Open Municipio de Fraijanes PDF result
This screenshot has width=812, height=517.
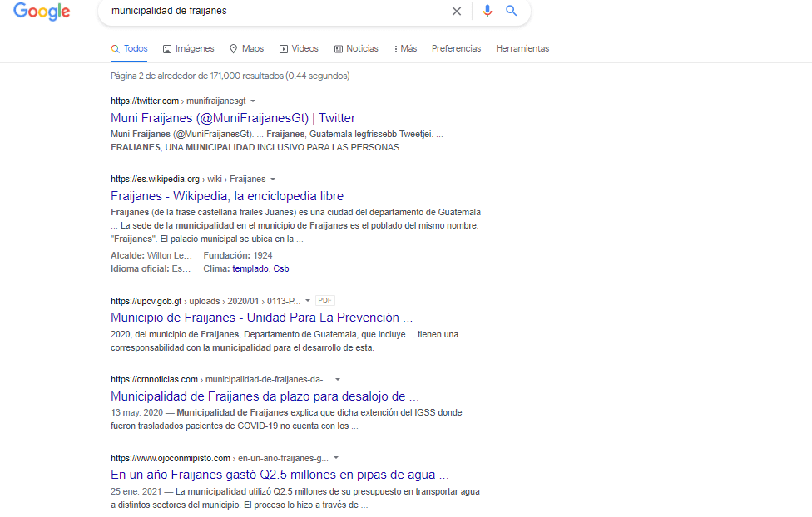(x=261, y=318)
